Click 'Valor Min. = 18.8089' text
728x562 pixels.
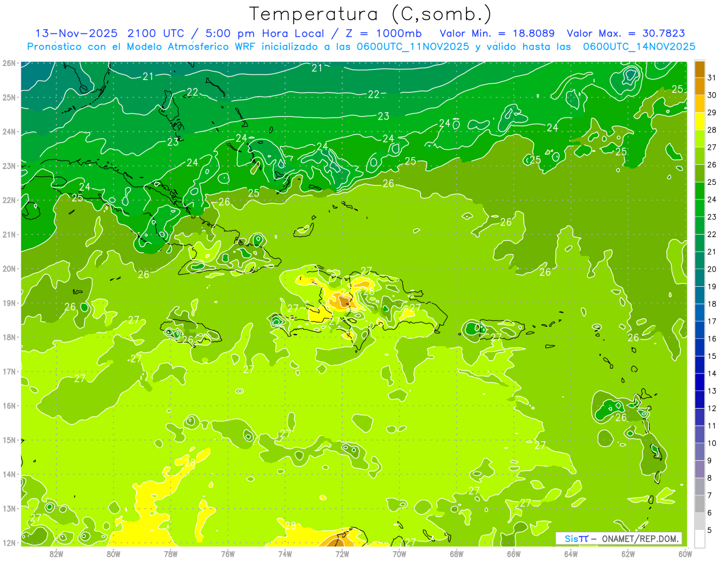point(497,33)
